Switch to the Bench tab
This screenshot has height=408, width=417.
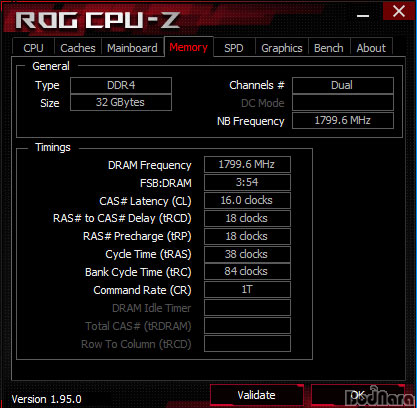tap(329, 48)
